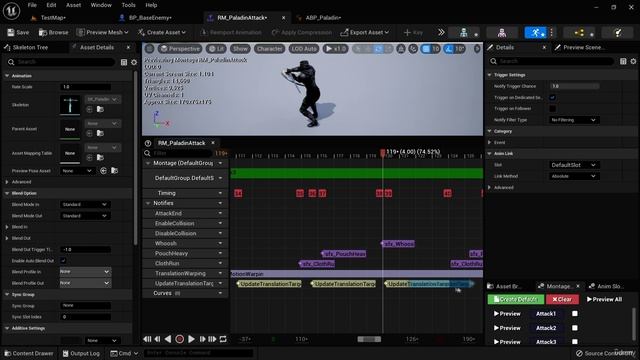
Task: Close the RM_PaladinAttack editor tab
Action: 284,18
